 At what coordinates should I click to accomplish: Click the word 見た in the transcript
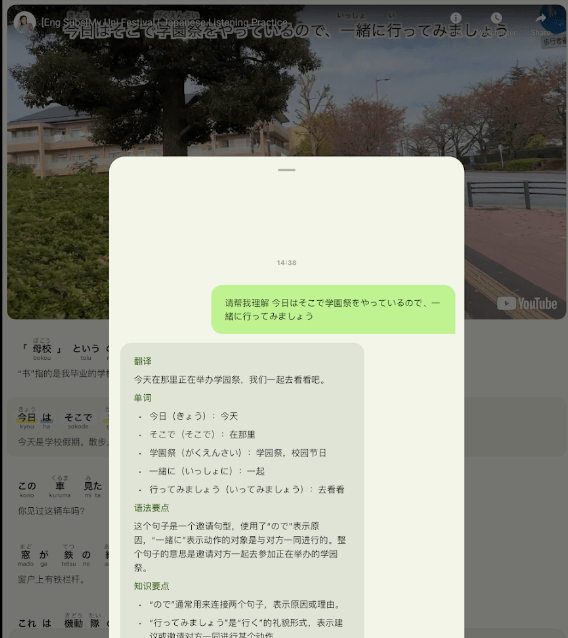pos(93,486)
